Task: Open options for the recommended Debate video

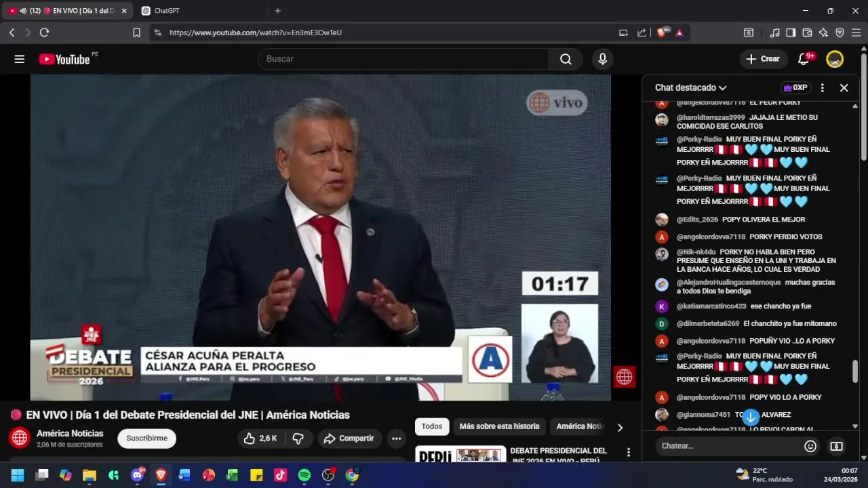Action: (629, 452)
